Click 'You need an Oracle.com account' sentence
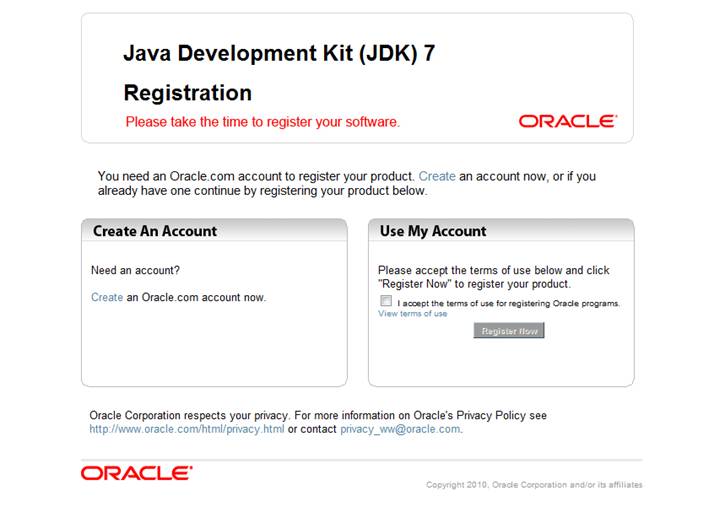 pos(256,176)
